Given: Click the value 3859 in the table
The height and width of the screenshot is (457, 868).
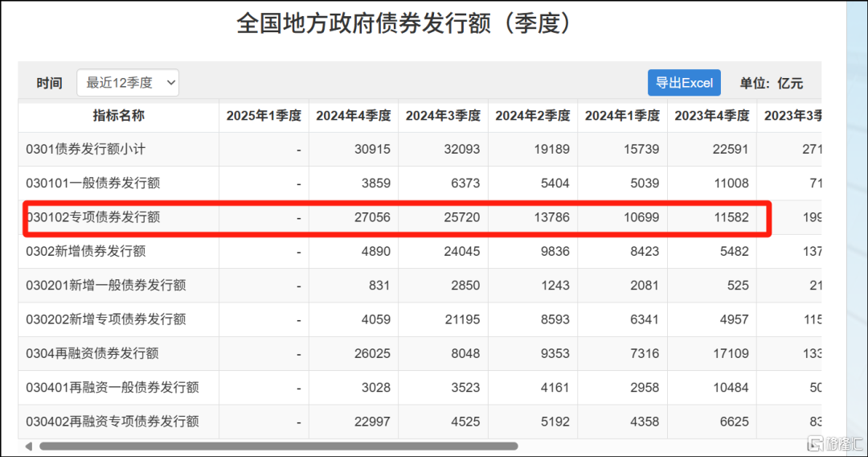Looking at the screenshot, I should (376, 183).
